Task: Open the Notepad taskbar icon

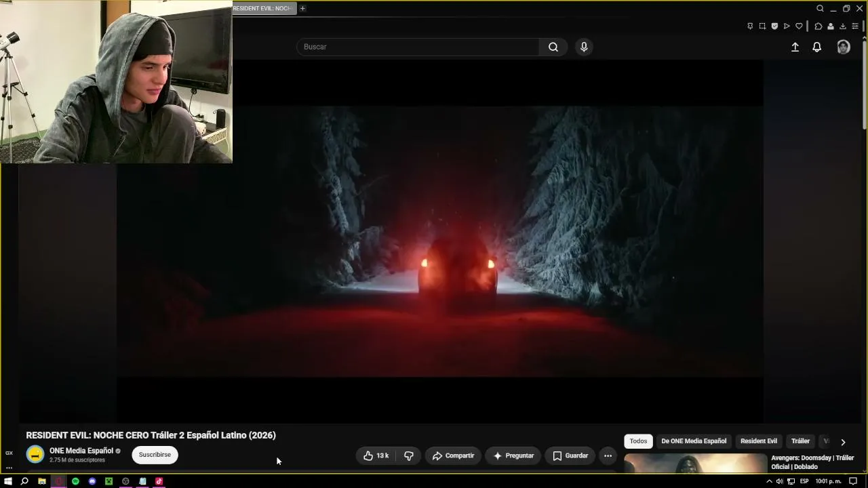Action: pyautogui.click(x=142, y=481)
